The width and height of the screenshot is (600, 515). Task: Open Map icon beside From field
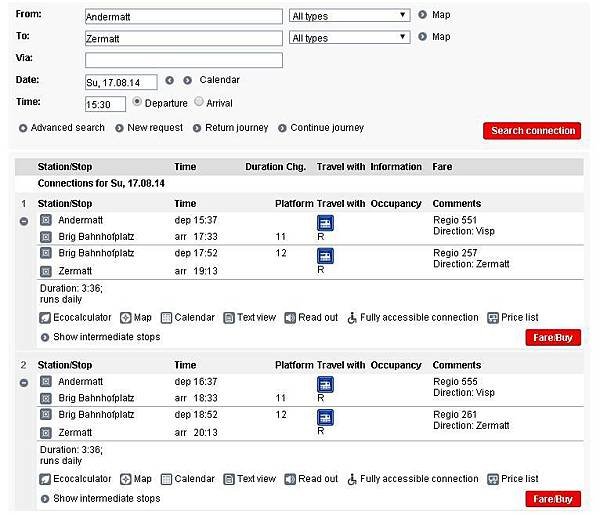[x=422, y=15]
